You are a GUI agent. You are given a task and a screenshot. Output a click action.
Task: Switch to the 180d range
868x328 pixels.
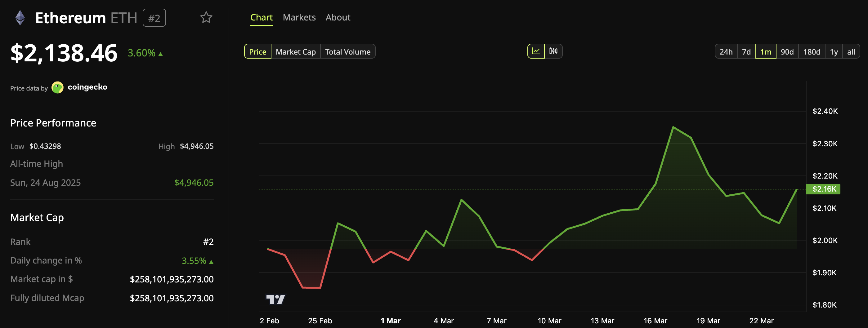pyautogui.click(x=812, y=51)
